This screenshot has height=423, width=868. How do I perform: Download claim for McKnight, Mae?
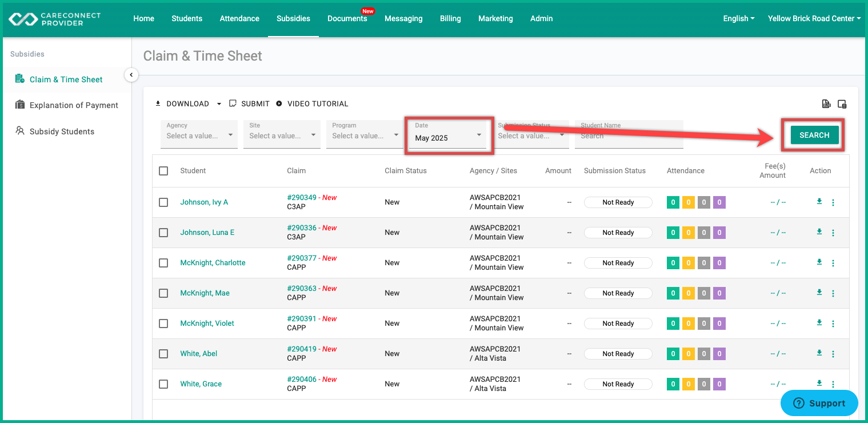[x=819, y=292]
